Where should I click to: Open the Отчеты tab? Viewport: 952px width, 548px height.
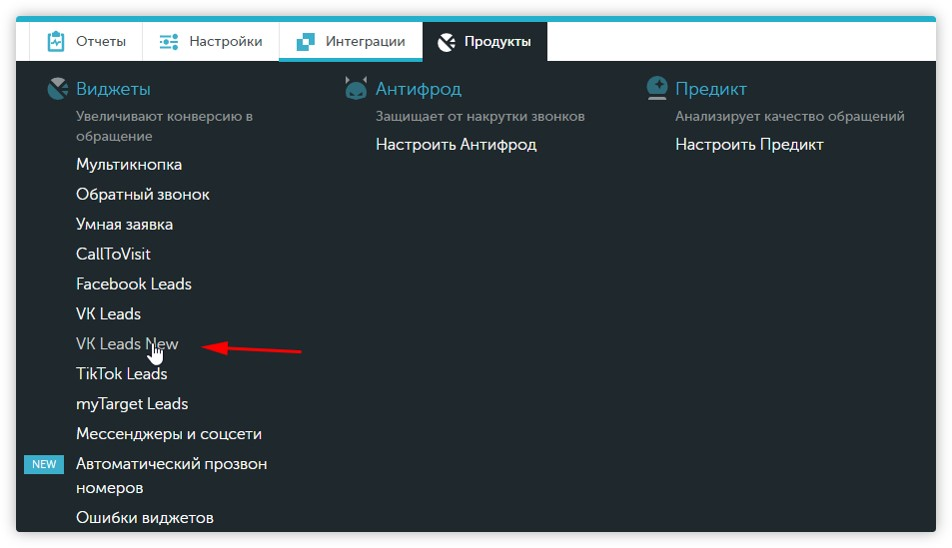86,41
